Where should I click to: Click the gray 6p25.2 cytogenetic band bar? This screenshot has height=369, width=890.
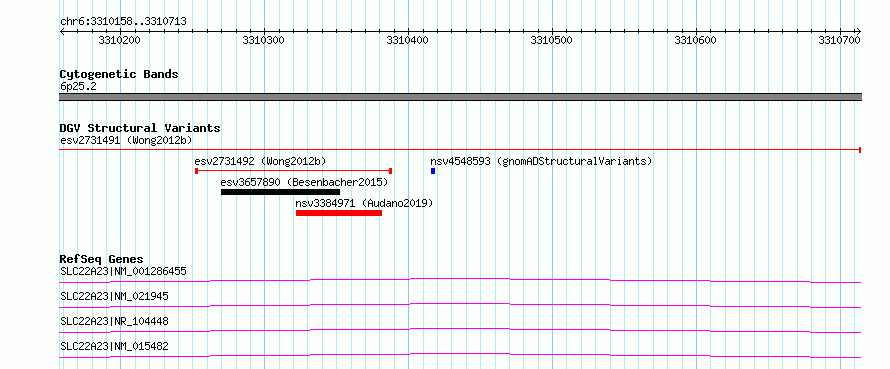(460, 97)
